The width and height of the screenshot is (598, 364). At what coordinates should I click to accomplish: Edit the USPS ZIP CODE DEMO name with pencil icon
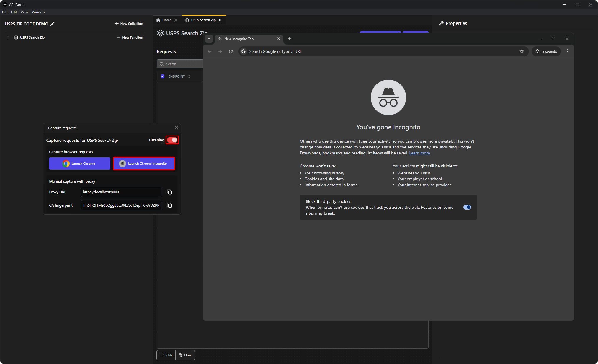[x=53, y=24]
